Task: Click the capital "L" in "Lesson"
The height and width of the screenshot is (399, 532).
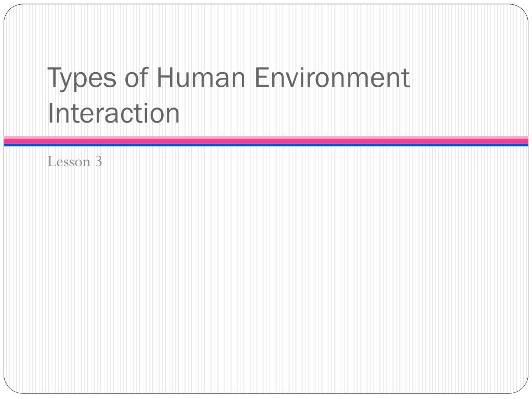Action: [51, 162]
